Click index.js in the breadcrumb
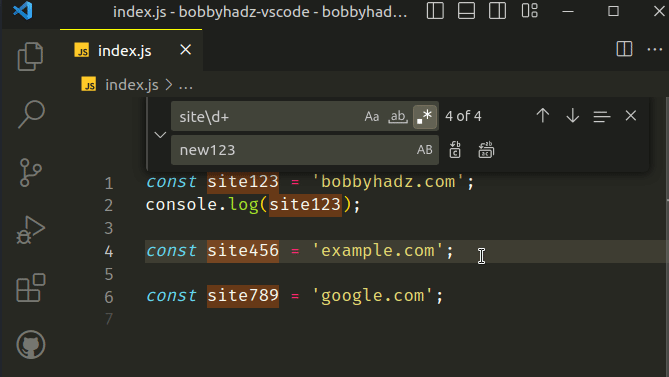The image size is (669, 377). pyautogui.click(x=132, y=85)
